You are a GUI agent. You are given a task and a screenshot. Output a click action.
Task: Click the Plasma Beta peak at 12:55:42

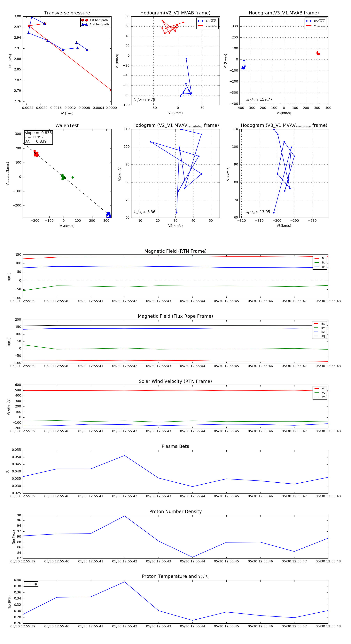pyautogui.click(x=125, y=455)
